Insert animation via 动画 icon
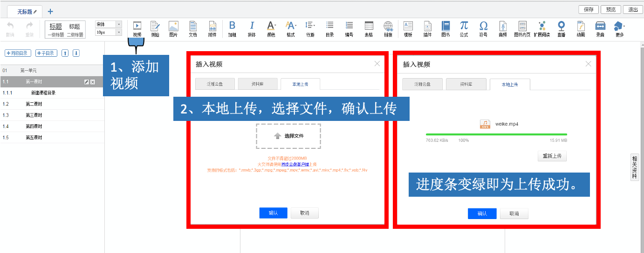The image size is (644, 253). pyautogui.click(x=581, y=26)
